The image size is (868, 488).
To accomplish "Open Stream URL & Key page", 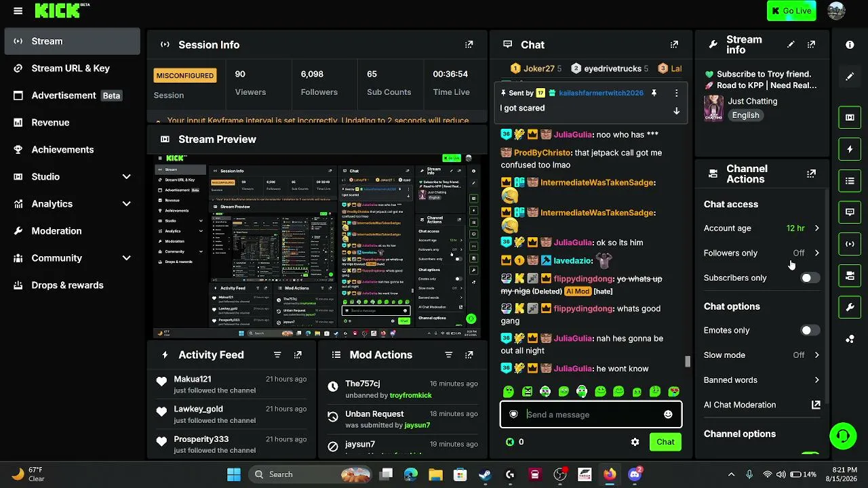I will [x=72, y=68].
